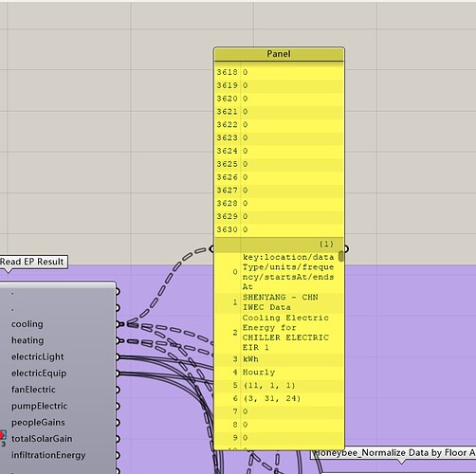The height and width of the screenshot is (474, 476).
Task: Select the electricLight output connector
Action: tap(118, 357)
